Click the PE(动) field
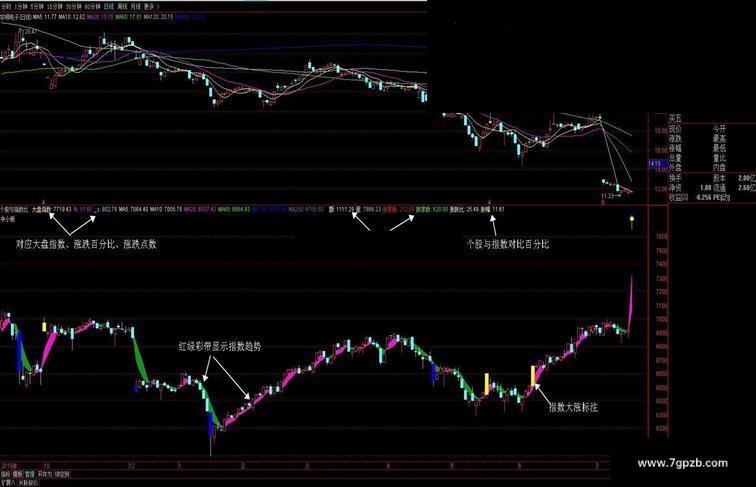756x487 pixels. pyautogui.click(x=721, y=198)
